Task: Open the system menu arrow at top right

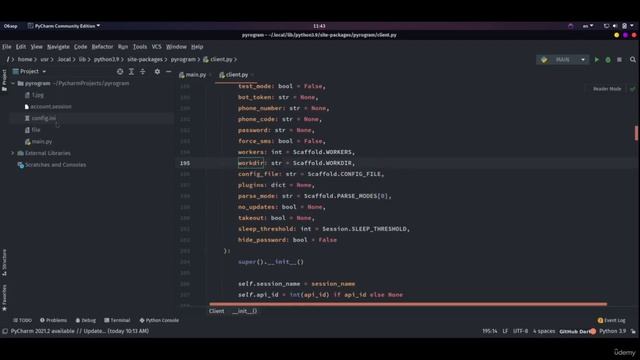Action: click(632, 26)
